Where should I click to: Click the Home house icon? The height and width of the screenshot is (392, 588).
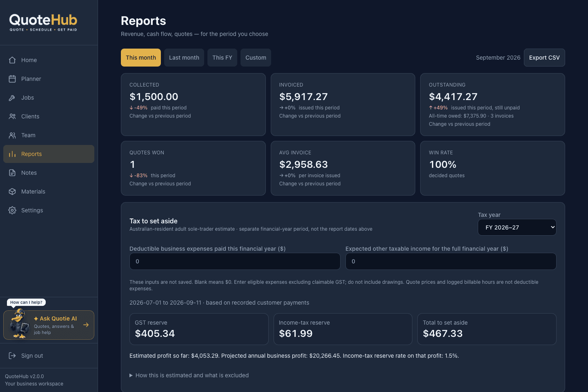(x=12, y=60)
